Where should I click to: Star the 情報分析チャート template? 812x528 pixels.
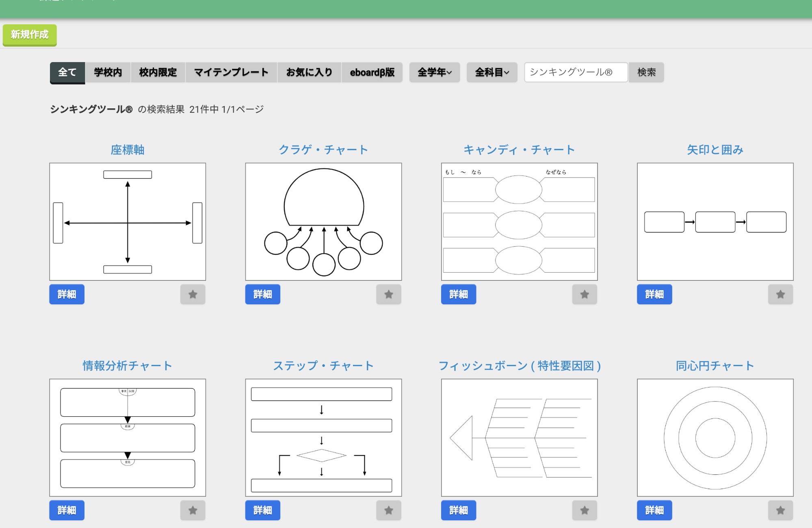193,510
